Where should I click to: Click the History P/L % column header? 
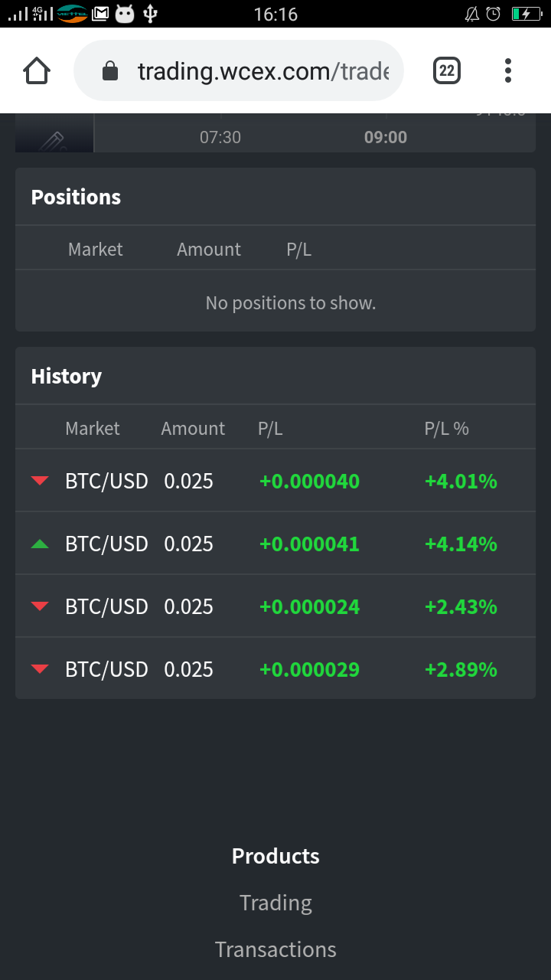(x=446, y=428)
